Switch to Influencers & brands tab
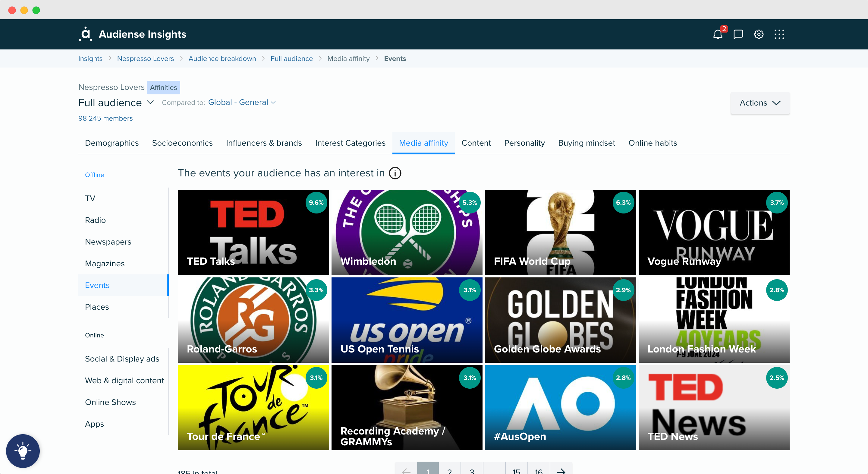868x474 pixels. click(264, 143)
